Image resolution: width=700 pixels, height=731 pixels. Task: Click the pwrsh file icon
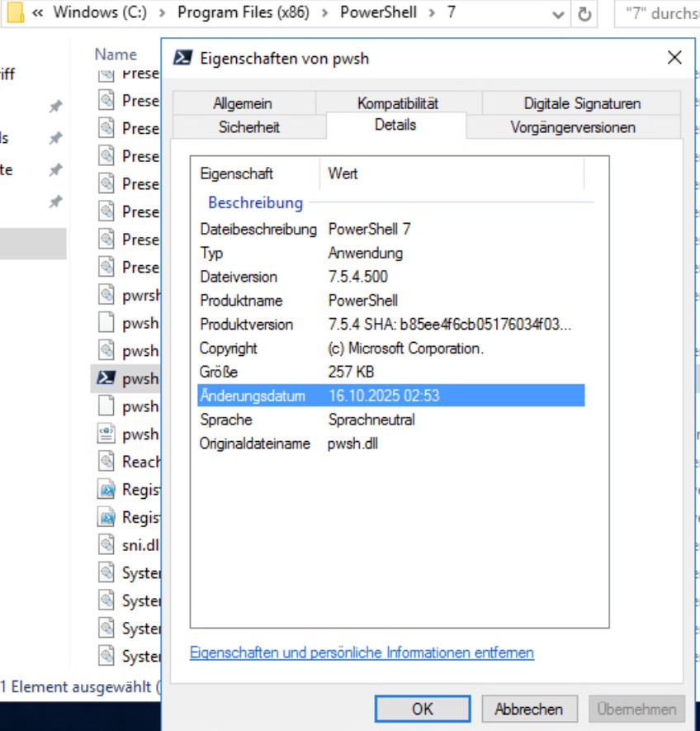pyautogui.click(x=106, y=294)
